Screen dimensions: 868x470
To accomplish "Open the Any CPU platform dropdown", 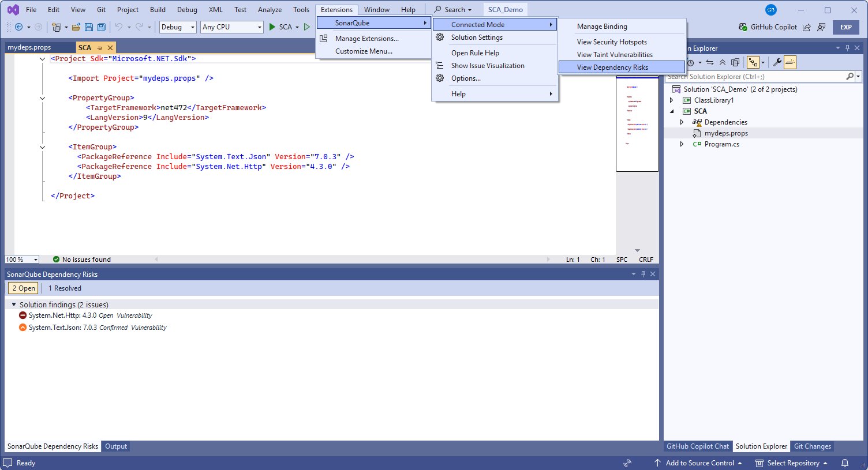I will 232,27.
